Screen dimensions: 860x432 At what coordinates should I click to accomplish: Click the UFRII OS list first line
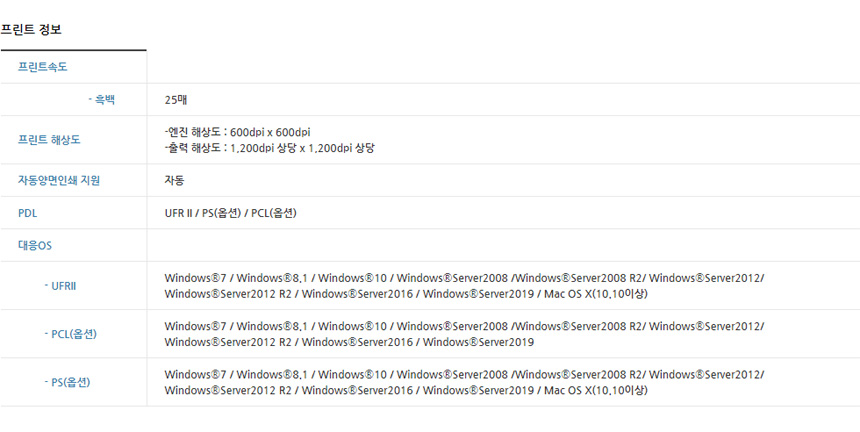coord(464,278)
